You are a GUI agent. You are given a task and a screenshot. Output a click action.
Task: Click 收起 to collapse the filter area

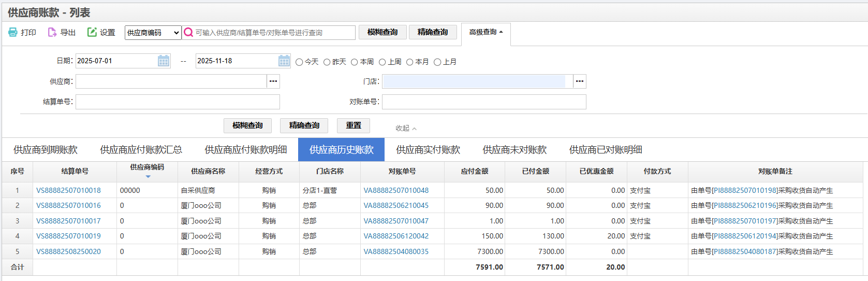[406, 128]
